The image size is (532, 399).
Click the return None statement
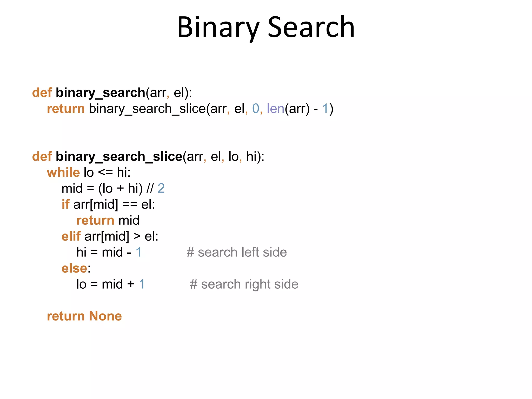tap(84, 316)
